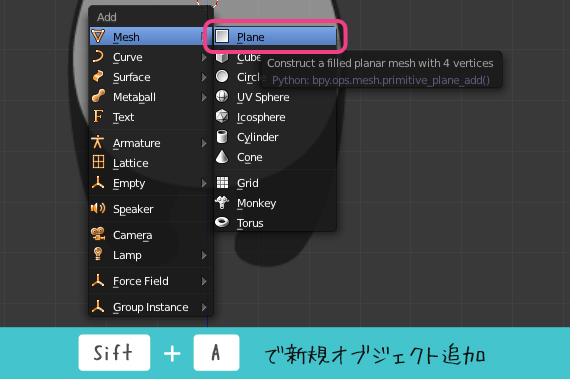Expand the Curve submenu arrow
The height and width of the screenshot is (379, 570).
(x=204, y=57)
